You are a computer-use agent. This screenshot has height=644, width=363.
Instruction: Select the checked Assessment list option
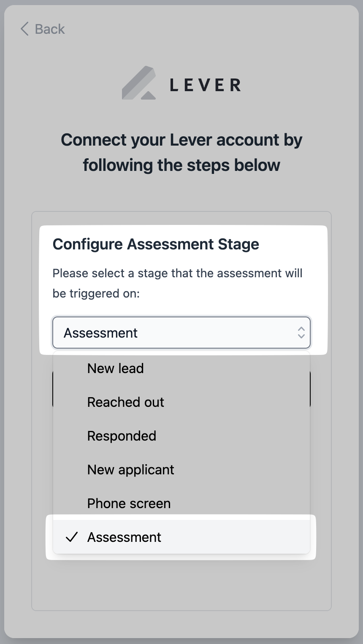coord(181,537)
